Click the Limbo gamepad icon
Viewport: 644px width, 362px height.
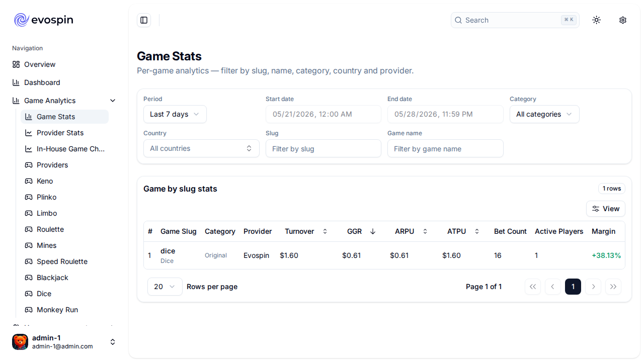point(29,213)
